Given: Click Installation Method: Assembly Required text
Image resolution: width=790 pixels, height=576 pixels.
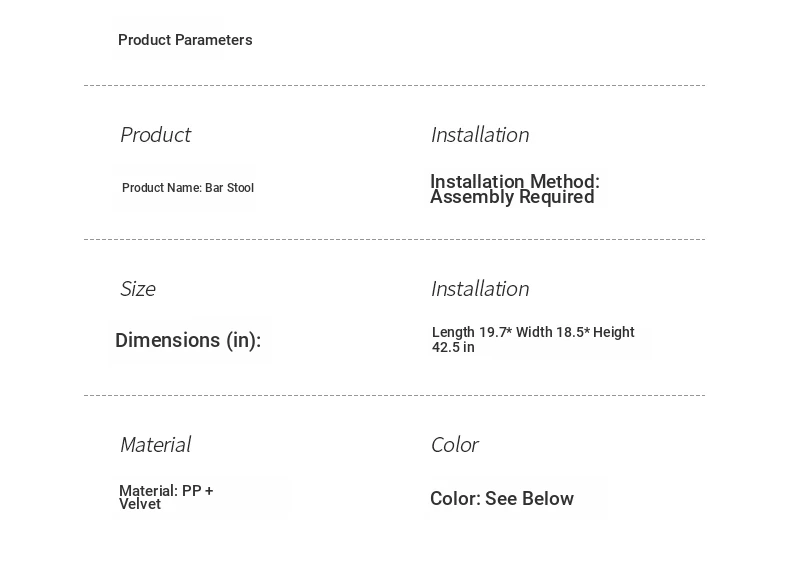Looking at the screenshot, I should tap(515, 189).
